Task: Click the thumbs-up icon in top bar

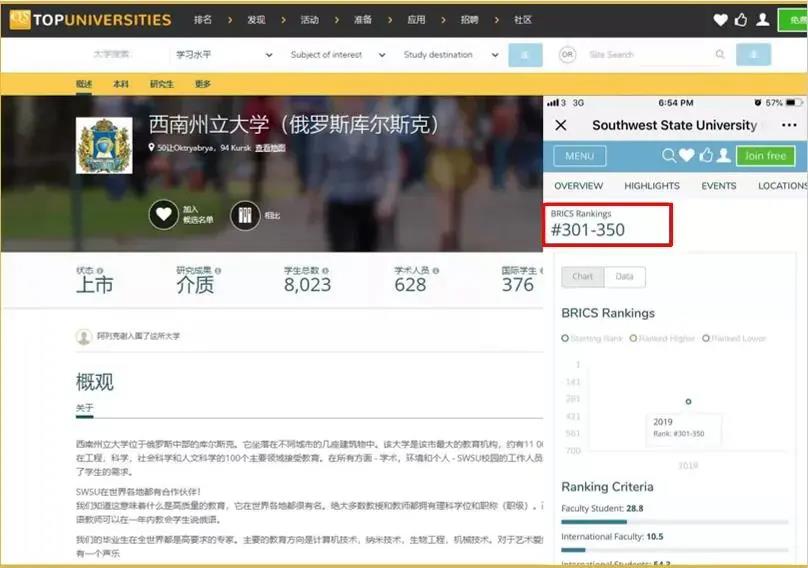Action: coord(741,19)
